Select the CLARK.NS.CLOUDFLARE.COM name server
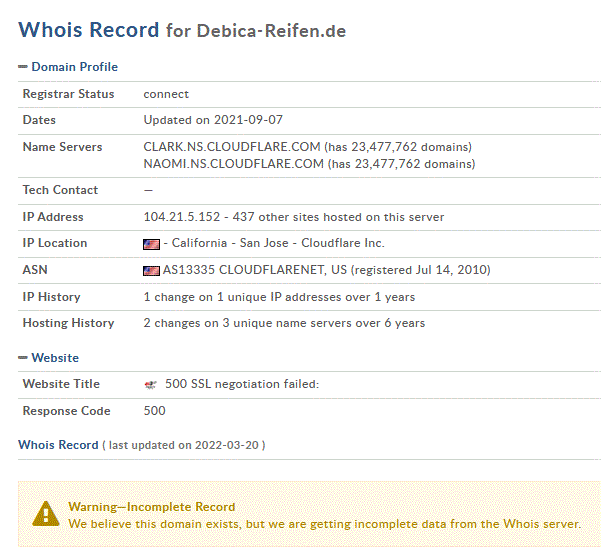This screenshot has height=553, width=601. click(x=232, y=147)
